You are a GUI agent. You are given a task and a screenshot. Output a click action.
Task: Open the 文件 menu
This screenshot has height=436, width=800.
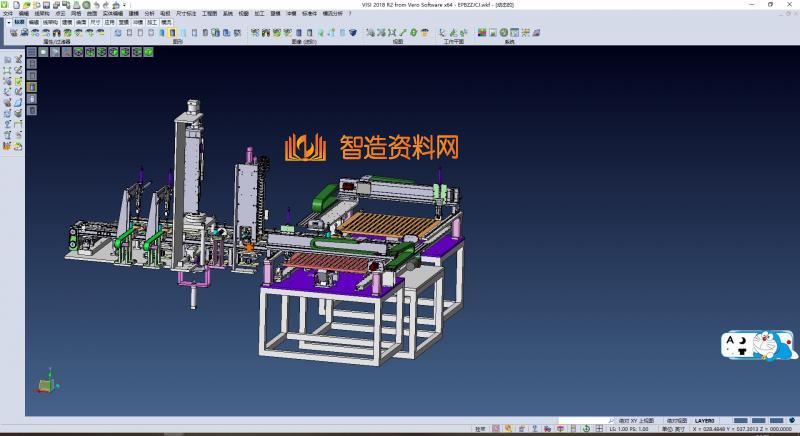pos(8,14)
